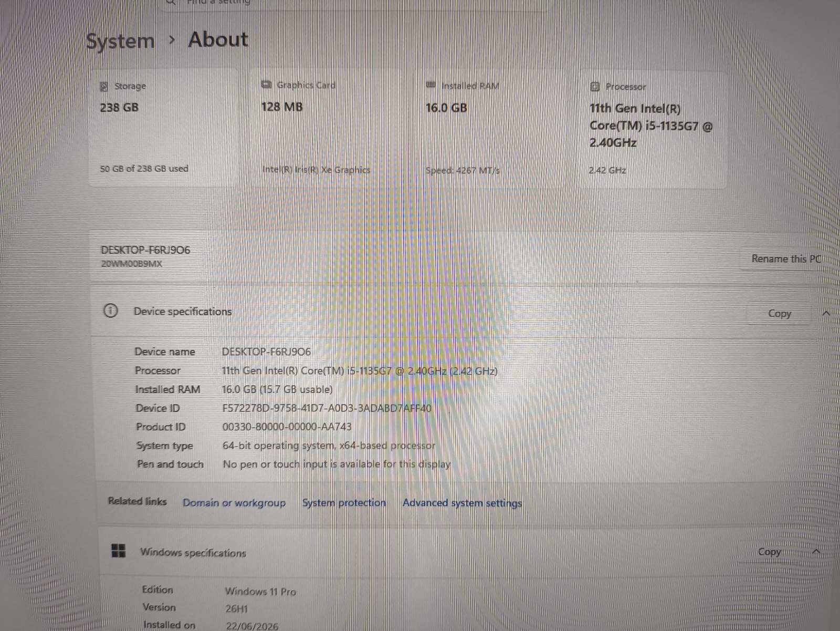Click the Intel(R) Iris(R) Xe Graphics text
The width and height of the screenshot is (840, 631).
tap(316, 170)
